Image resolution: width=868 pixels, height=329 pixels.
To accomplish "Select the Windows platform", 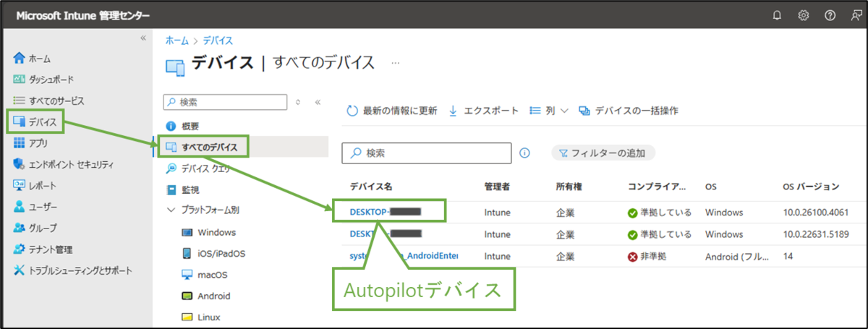I will [208, 232].
